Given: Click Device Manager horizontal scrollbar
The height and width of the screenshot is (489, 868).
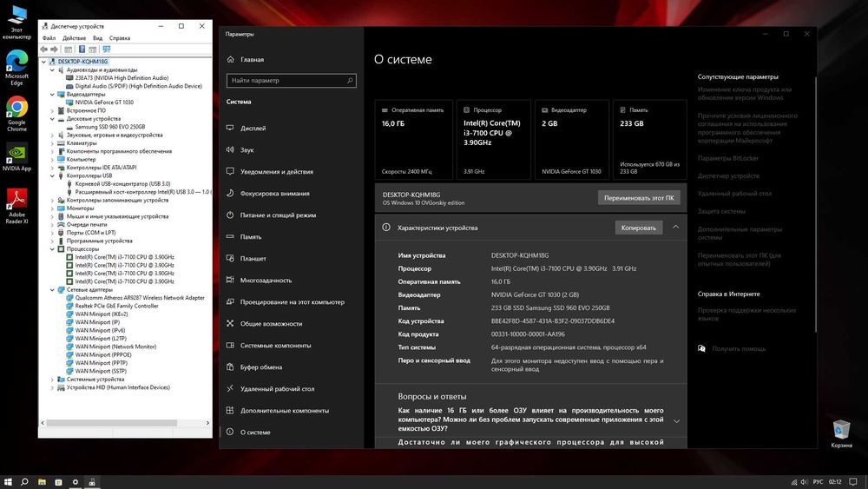Looking at the screenshot, I should [112, 422].
